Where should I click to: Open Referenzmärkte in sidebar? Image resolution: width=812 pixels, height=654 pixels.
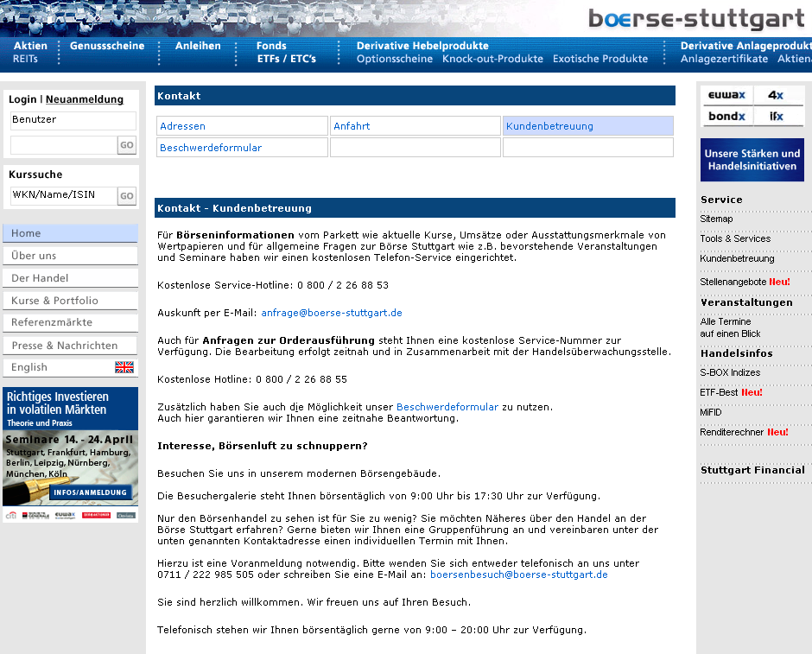coord(71,322)
